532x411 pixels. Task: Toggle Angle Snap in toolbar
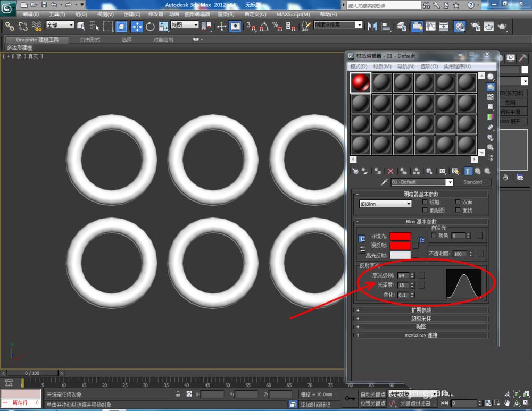(264, 27)
